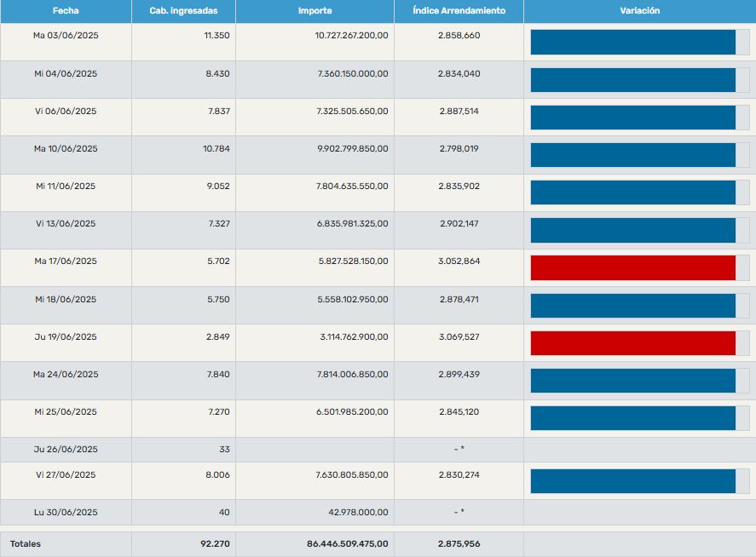The height and width of the screenshot is (557, 756).
Task: Select the Importe column header
Action: tap(315, 11)
